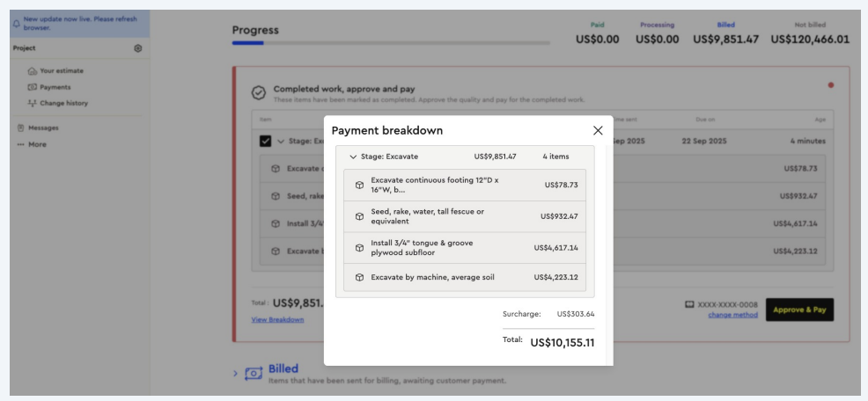Open Messages in the sidebar
Viewport: 868px width, 401px height.
[42, 128]
